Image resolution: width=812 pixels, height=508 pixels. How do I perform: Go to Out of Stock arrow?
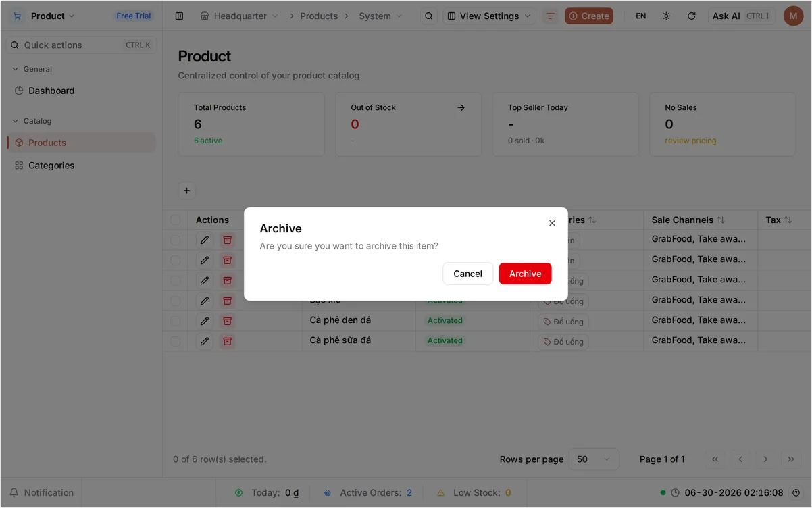coord(461,107)
